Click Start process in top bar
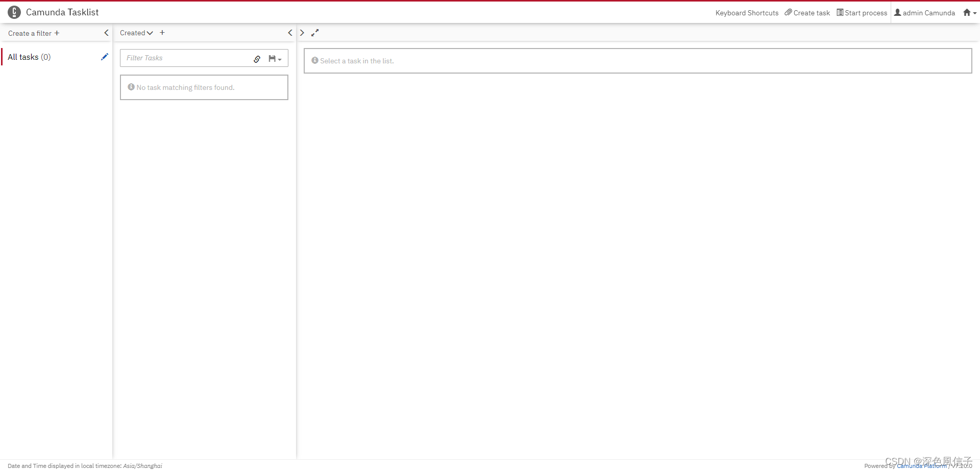Viewport: 980px width, 471px height. (862, 13)
